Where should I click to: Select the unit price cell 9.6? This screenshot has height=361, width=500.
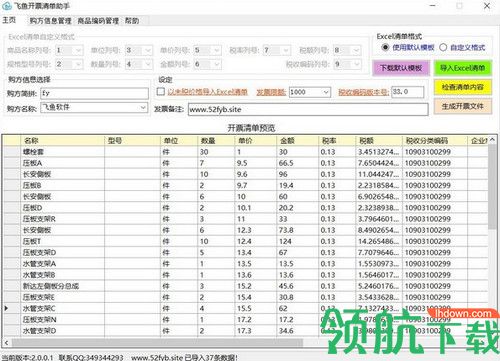(x=256, y=174)
